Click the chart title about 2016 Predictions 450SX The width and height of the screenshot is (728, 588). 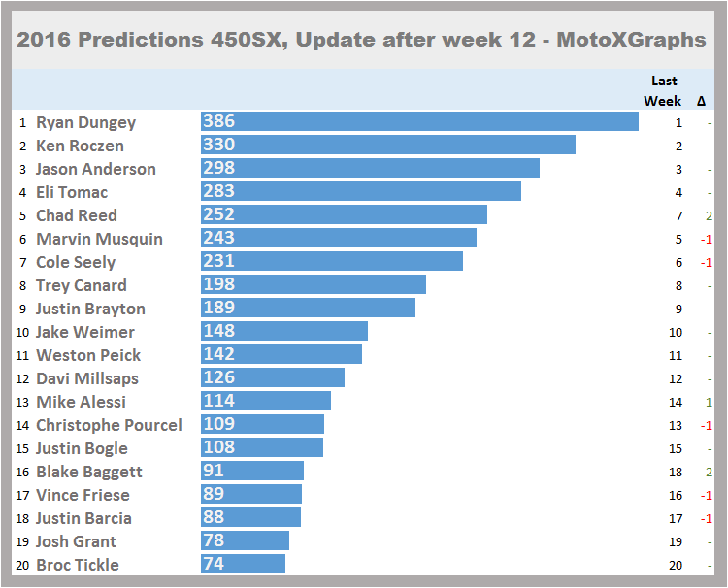coord(362,40)
